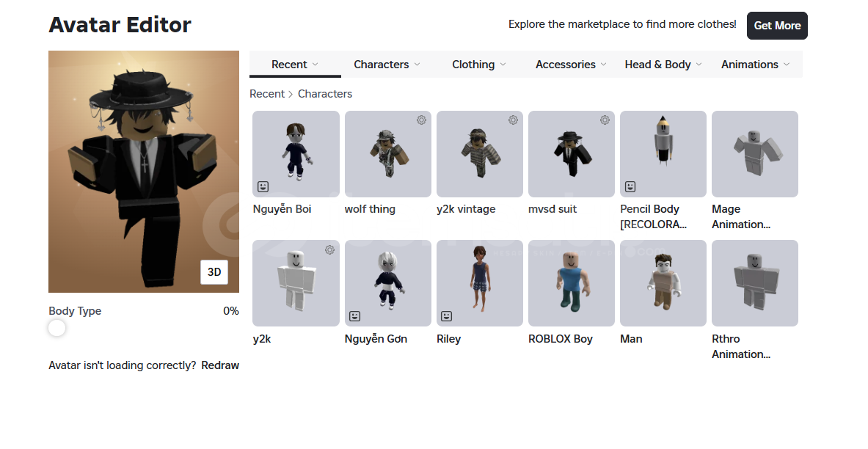This screenshot has height=449, width=868.
Task: Click the 'mvsd suit' name label
Action: (x=552, y=209)
